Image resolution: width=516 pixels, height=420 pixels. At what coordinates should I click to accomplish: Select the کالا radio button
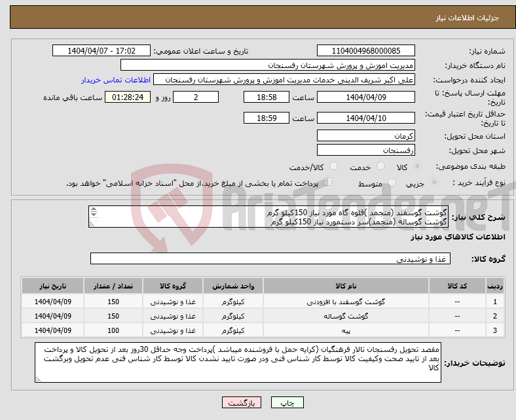pyautogui.click(x=417, y=166)
